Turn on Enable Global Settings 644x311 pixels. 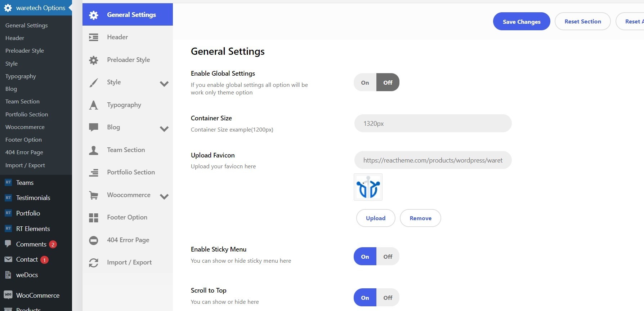364,82
